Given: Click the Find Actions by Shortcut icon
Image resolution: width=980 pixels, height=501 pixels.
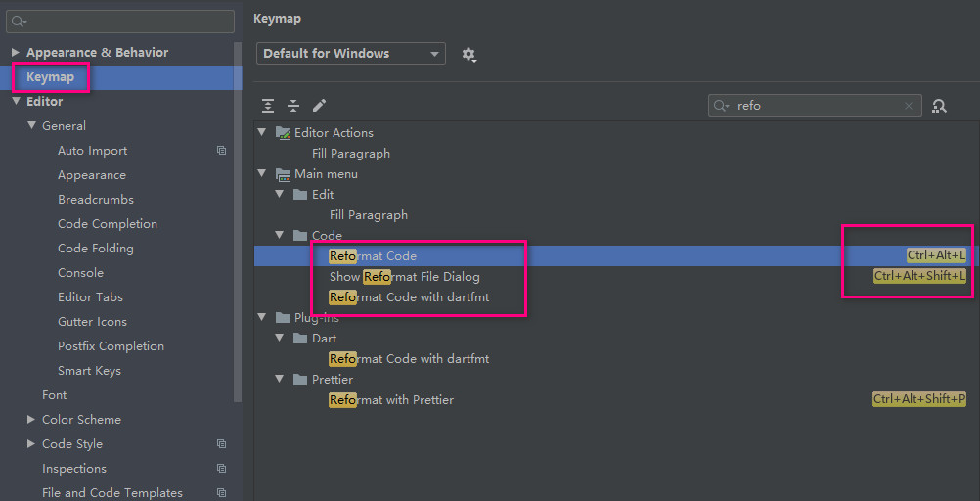Looking at the screenshot, I should [x=939, y=106].
